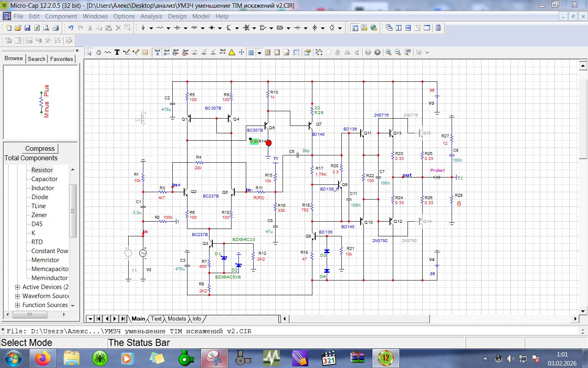Open the Analysis menu
588x368 pixels.
point(151,16)
